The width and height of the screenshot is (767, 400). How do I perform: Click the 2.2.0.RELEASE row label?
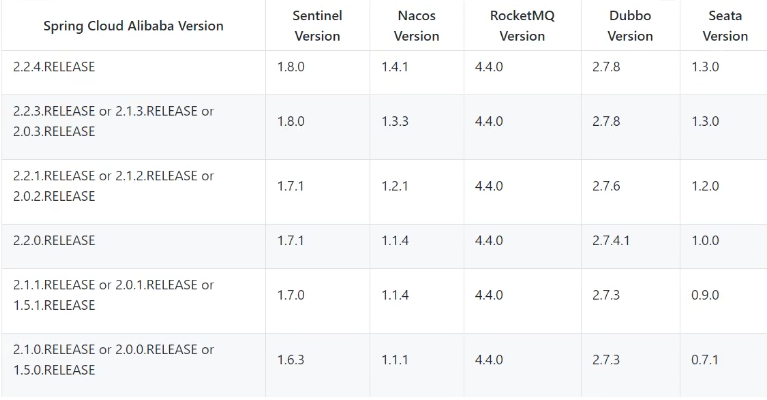click(x=54, y=240)
